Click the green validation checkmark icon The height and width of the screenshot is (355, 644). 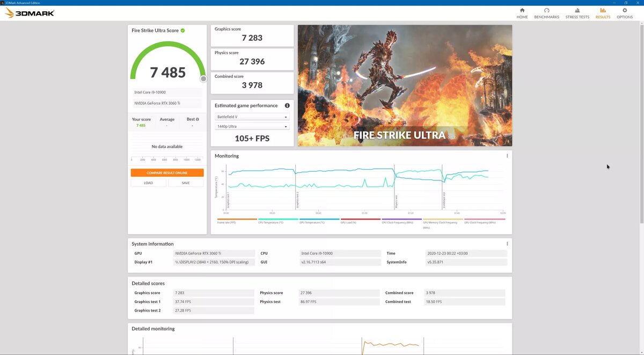click(182, 31)
